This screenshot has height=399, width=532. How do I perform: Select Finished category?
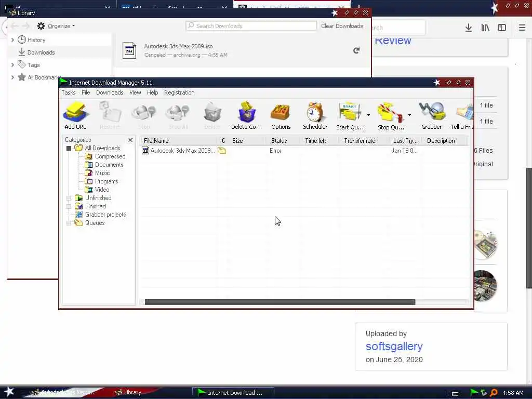[90, 206]
